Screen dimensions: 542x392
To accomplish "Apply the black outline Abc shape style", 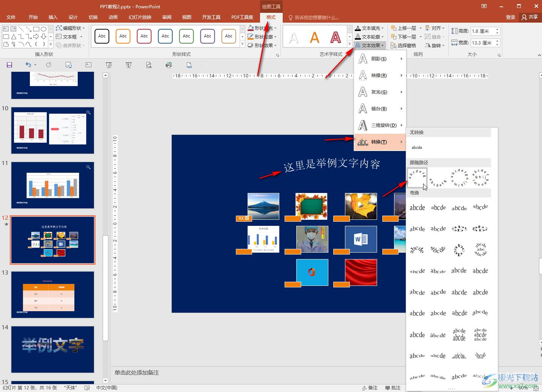I will [x=102, y=36].
